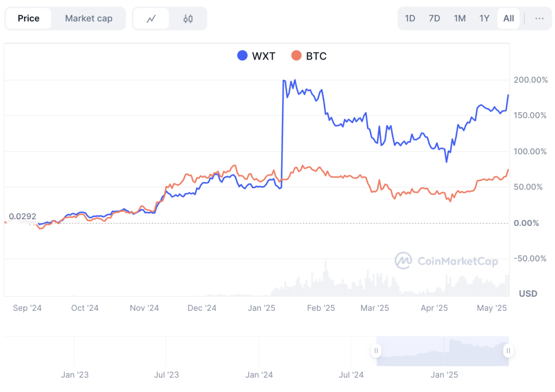The height and width of the screenshot is (392, 555).
Task: Click the blue WXT legend dot
Action: 242,56
